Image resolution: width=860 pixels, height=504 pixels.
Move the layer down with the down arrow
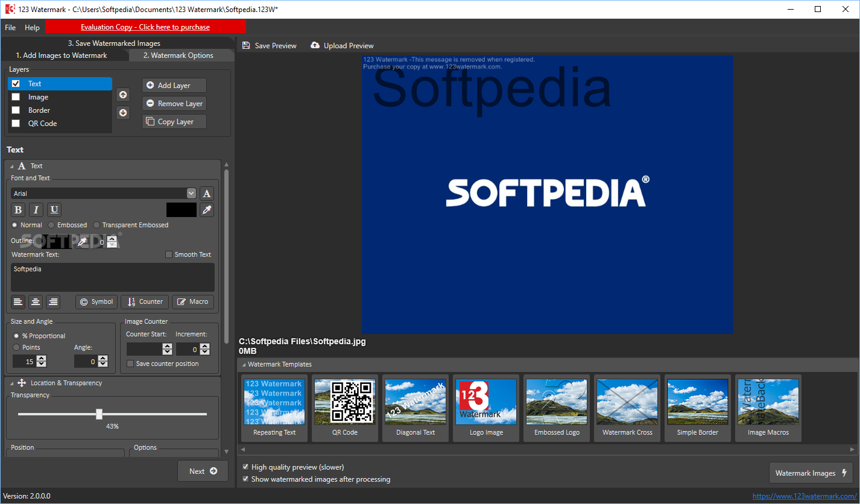pos(123,113)
